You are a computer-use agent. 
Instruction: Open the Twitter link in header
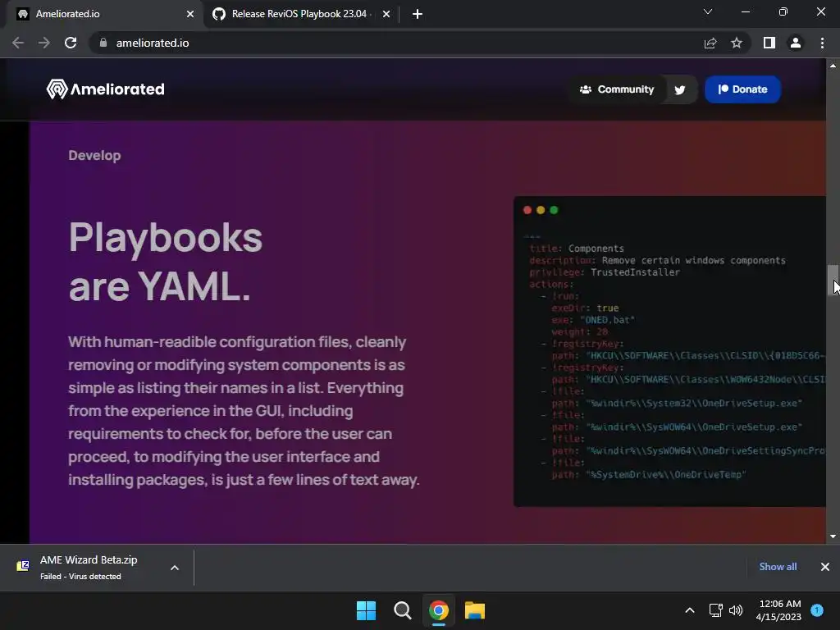pos(680,89)
